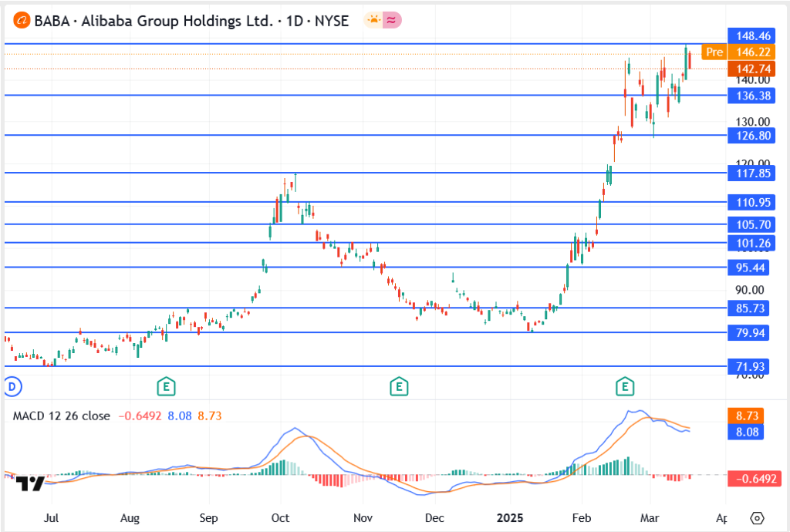Click the TradingView logo

click(29, 483)
